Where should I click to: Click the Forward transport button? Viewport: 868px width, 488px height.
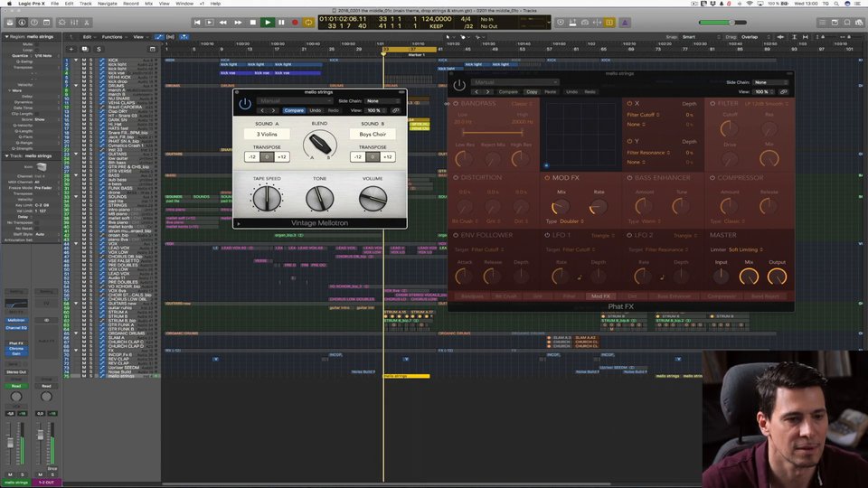pos(238,23)
